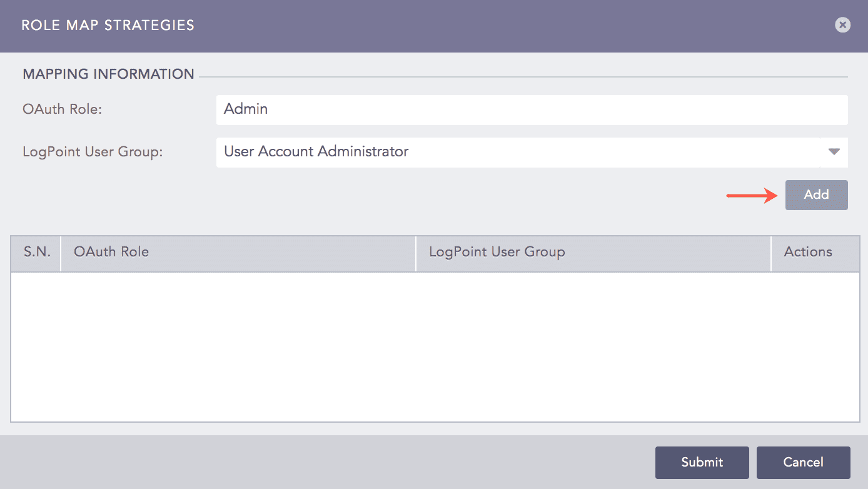Click the Actions column header
This screenshot has height=489, width=868.
coord(808,252)
